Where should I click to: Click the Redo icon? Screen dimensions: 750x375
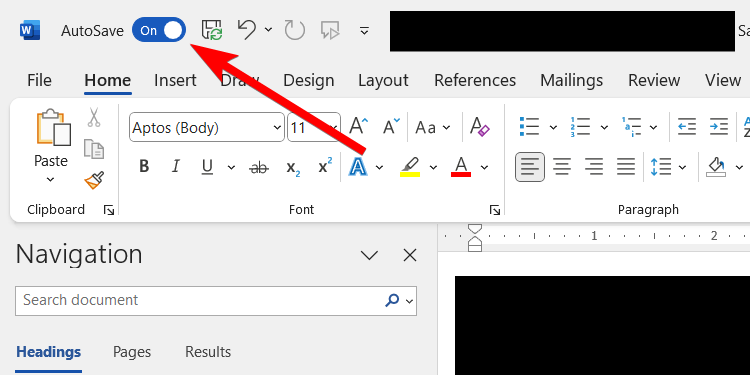click(x=295, y=30)
